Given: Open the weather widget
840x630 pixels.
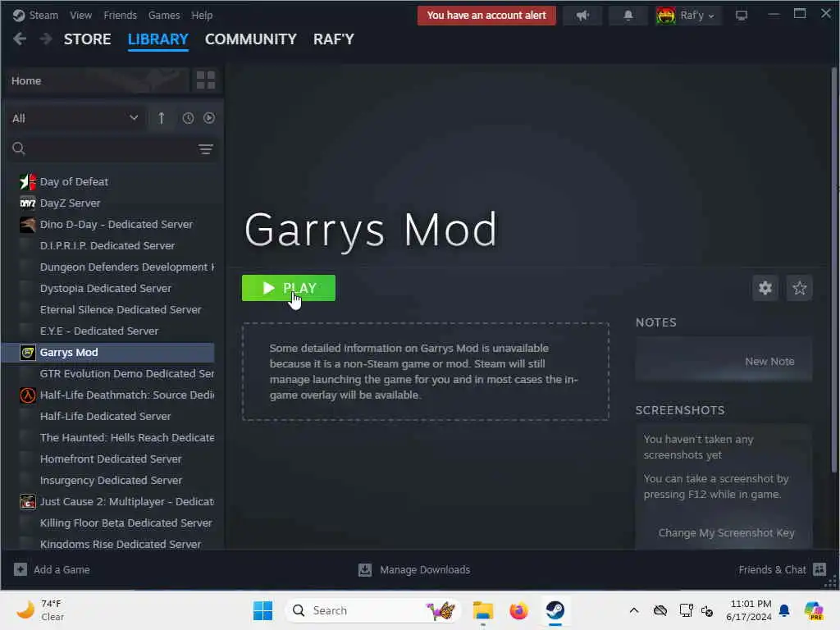Looking at the screenshot, I should point(40,610).
